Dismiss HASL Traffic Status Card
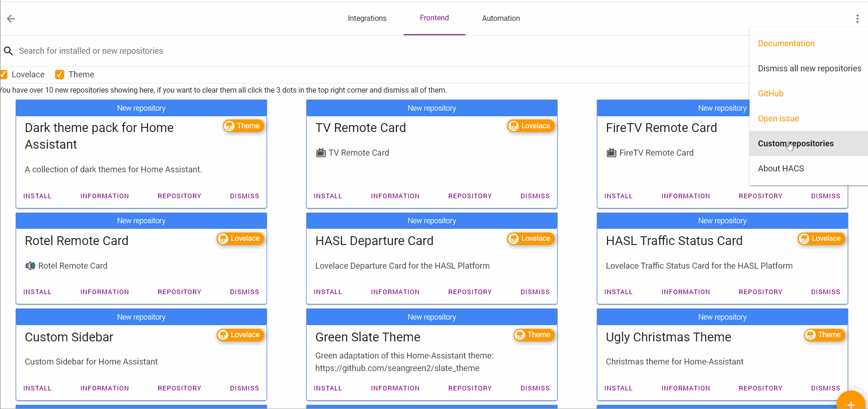 click(826, 292)
